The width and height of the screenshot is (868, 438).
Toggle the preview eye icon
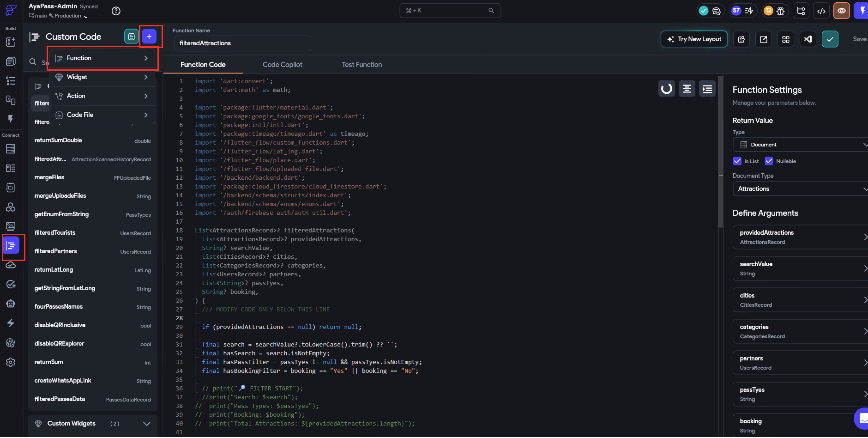[842, 11]
